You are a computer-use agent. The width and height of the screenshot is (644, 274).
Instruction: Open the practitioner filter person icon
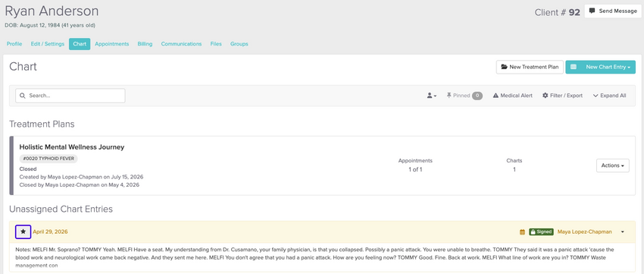click(431, 96)
